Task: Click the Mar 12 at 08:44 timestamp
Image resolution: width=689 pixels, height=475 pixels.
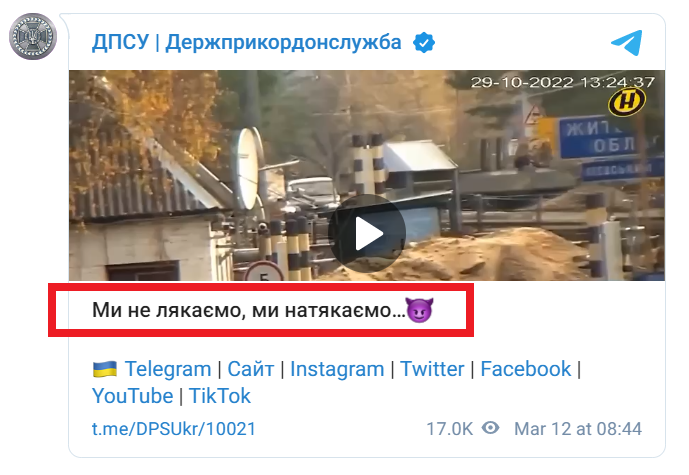Action: coord(578,429)
